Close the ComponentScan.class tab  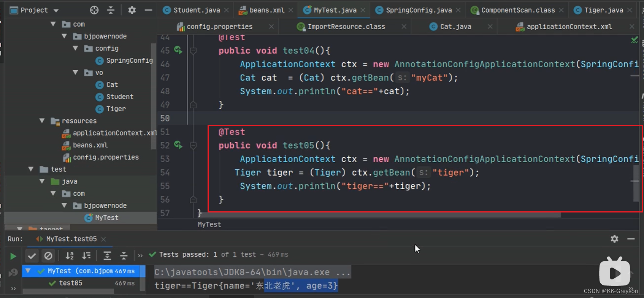(562, 10)
